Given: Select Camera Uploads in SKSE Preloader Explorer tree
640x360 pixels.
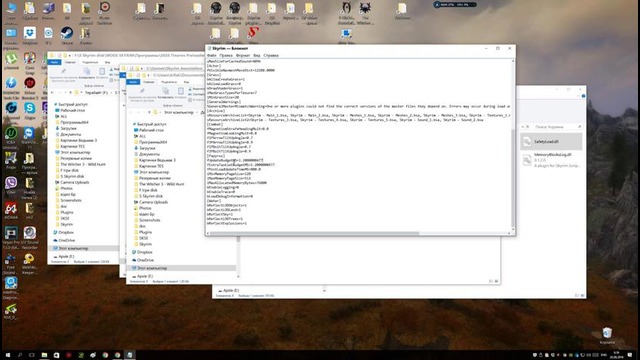Looking at the screenshot, I should tap(74, 182).
